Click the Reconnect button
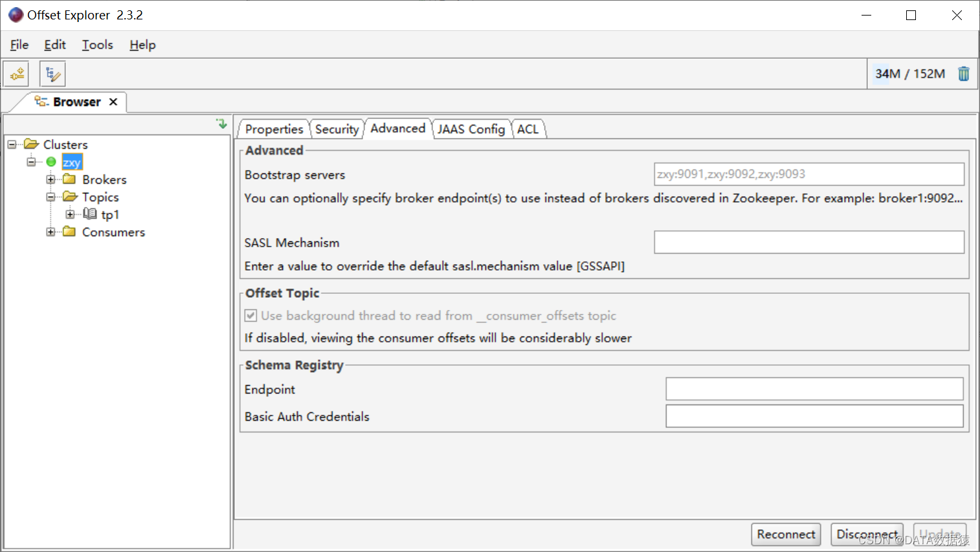Image resolution: width=980 pixels, height=552 pixels. click(x=786, y=534)
